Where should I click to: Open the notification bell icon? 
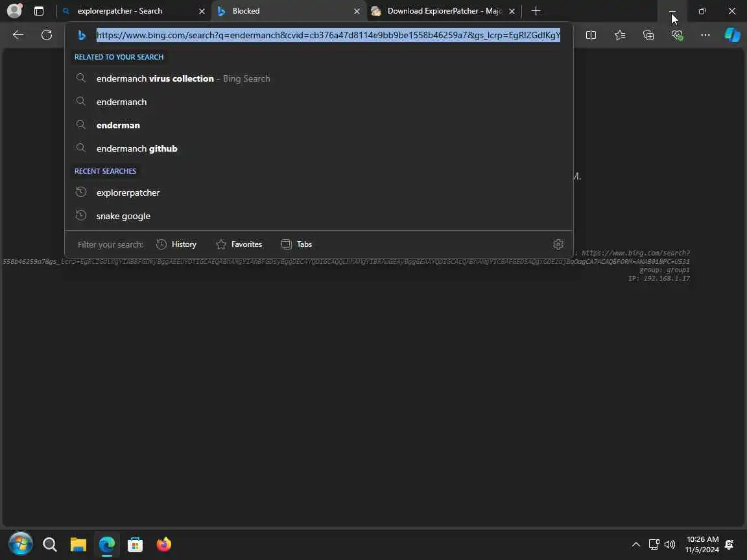729,544
